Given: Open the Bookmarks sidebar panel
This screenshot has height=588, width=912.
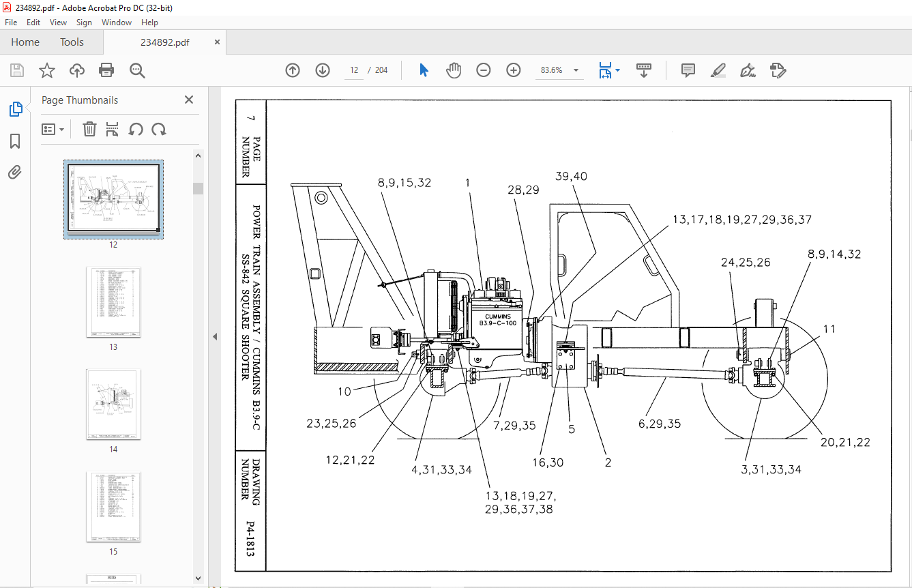Looking at the screenshot, I should click(15, 141).
